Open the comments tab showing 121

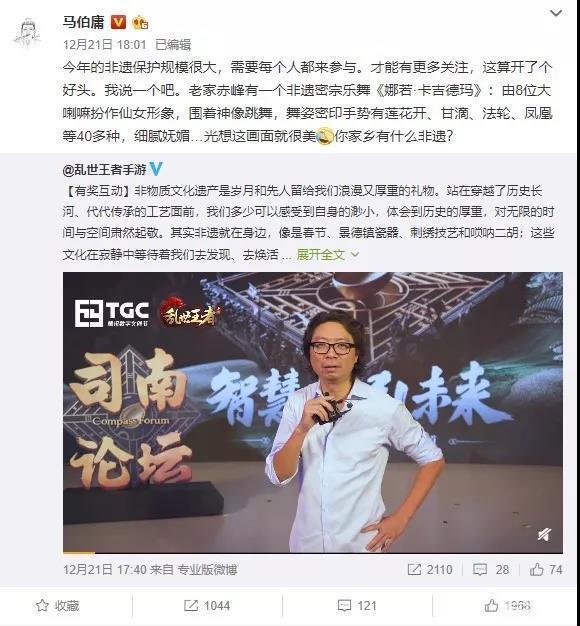click(357, 606)
